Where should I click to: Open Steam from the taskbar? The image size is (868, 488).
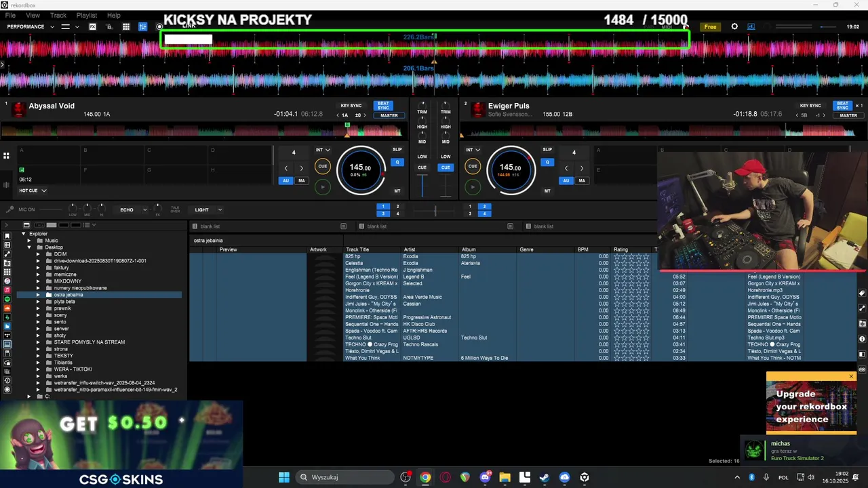click(x=545, y=477)
